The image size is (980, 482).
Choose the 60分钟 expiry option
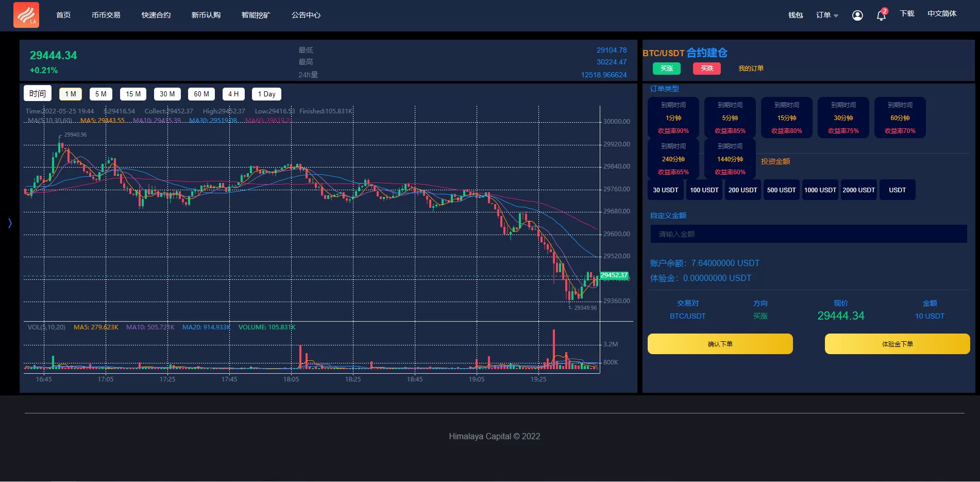(900, 118)
